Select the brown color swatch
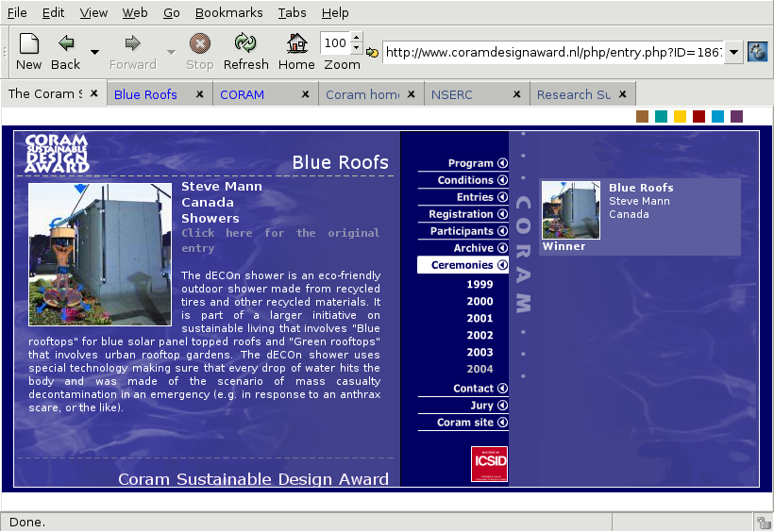Viewport: 774px width, 532px height. pyautogui.click(x=643, y=116)
